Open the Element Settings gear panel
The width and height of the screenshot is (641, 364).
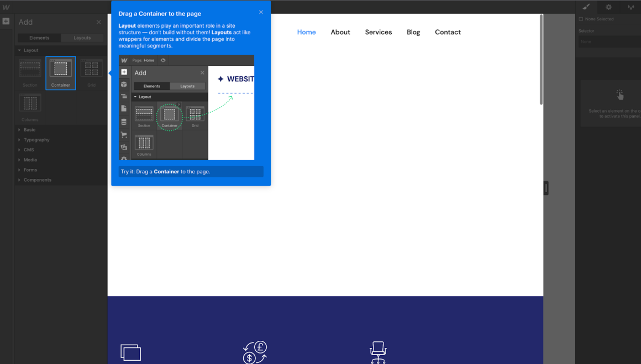[607, 8]
